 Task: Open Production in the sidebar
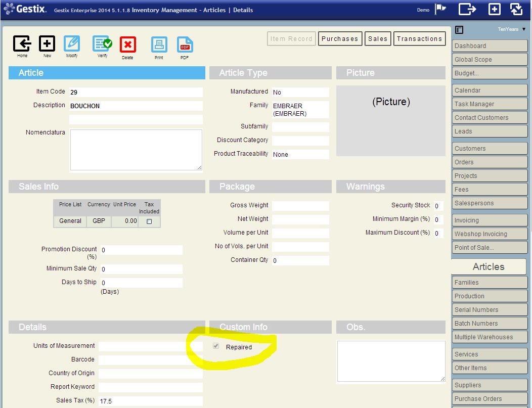point(490,296)
